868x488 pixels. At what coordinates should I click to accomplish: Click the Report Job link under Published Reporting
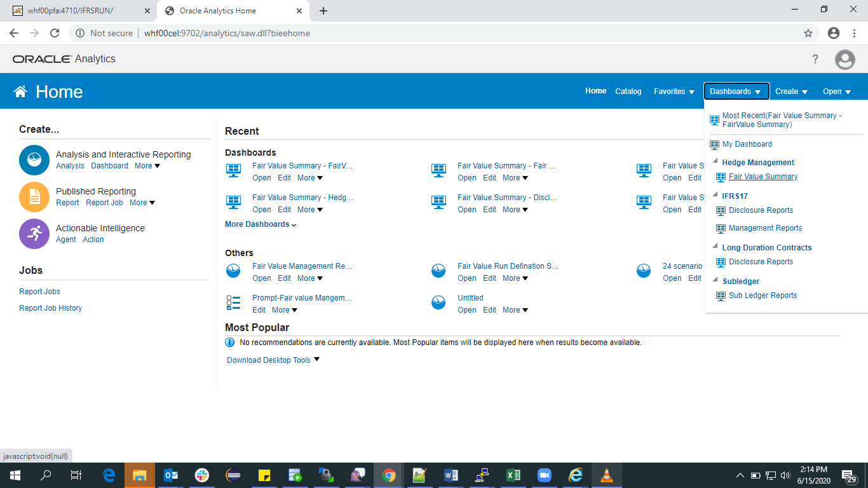(x=104, y=203)
